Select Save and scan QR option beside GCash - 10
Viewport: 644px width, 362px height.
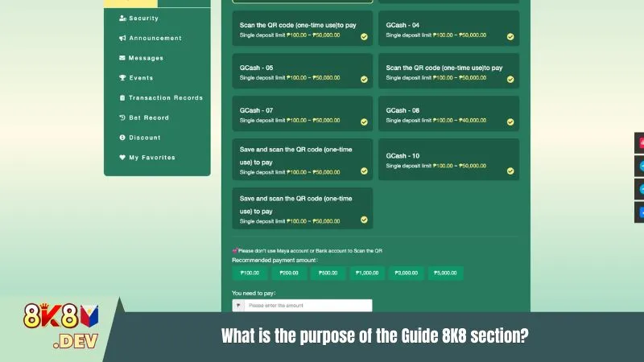[303, 159]
